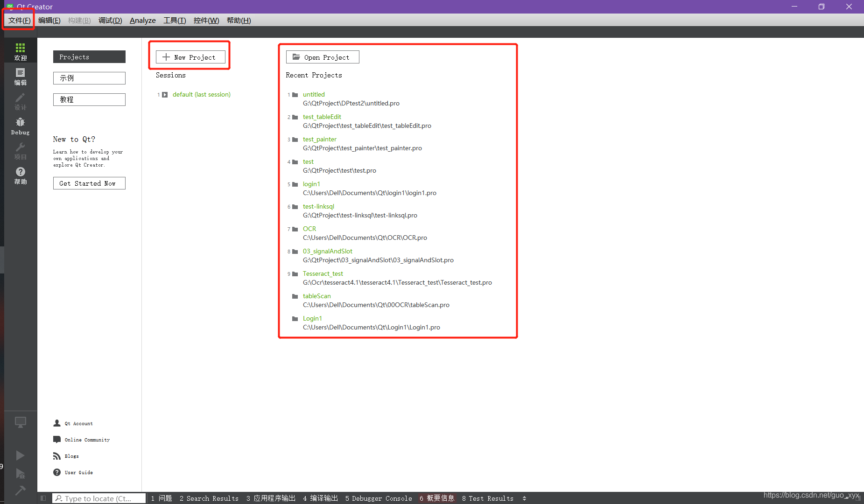Open the default (last session) session
Image resolution: width=864 pixels, height=504 pixels.
click(x=202, y=94)
